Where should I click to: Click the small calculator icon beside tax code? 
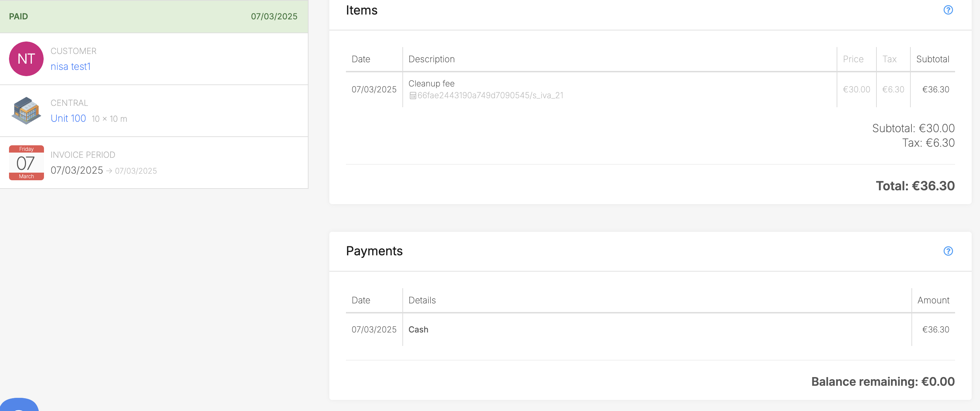pyautogui.click(x=412, y=96)
